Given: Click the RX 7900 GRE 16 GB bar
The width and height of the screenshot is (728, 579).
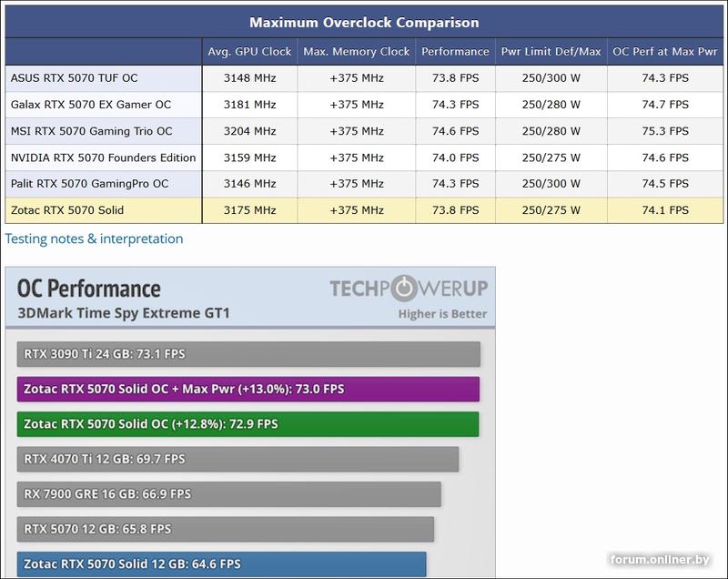Looking at the screenshot, I should point(228,494).
